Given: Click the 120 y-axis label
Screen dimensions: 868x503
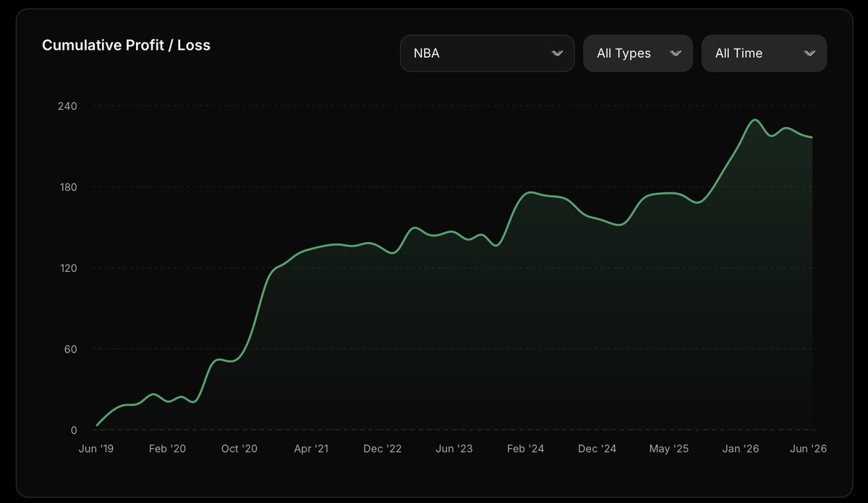Looking at the screenshot, I should pyautogui.click(x=67, y=268).
